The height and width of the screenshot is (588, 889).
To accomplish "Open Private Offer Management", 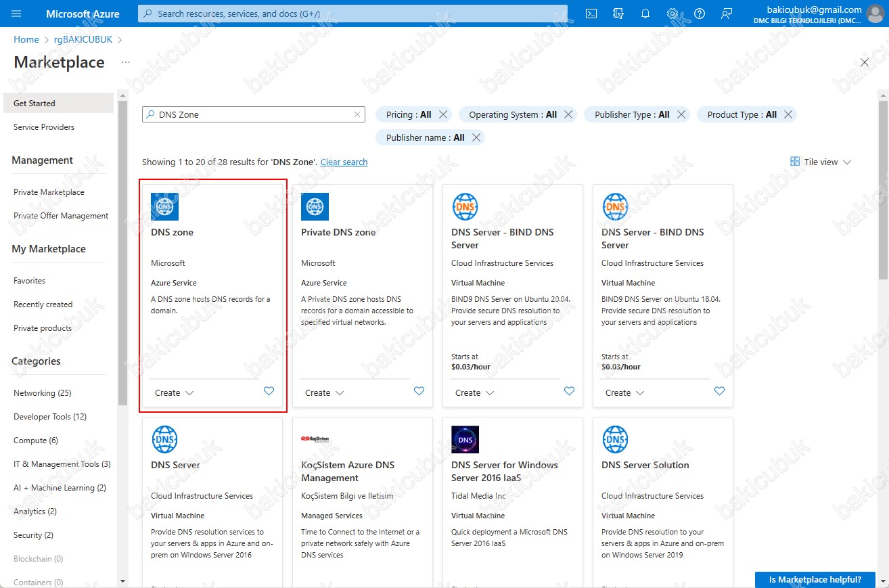I will click(61, 216).
